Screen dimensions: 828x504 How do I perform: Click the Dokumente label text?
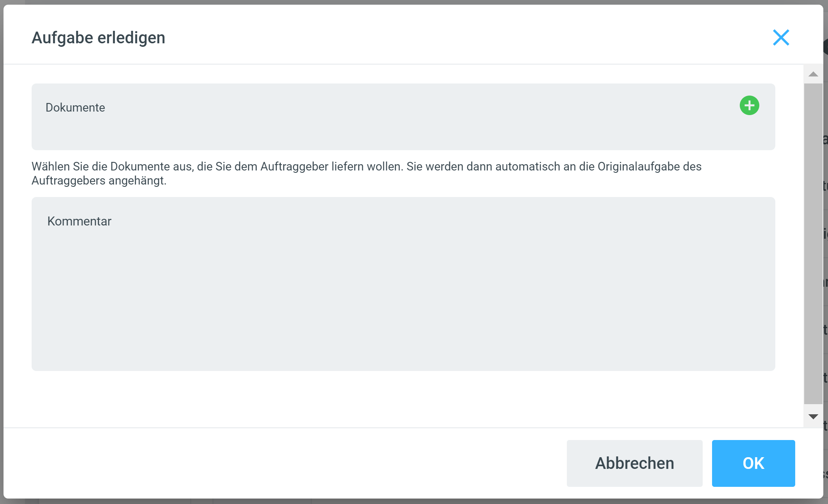[x=75, y=108]
